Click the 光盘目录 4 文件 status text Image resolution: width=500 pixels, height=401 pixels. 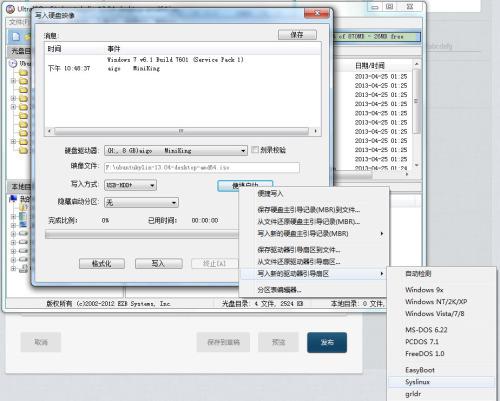point(263,304)
